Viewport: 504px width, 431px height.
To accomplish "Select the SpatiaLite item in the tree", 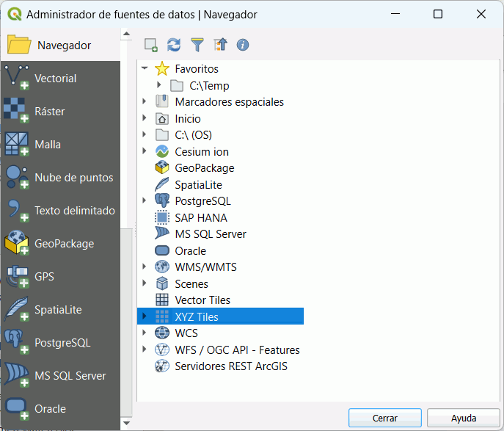I will [198, 184].
